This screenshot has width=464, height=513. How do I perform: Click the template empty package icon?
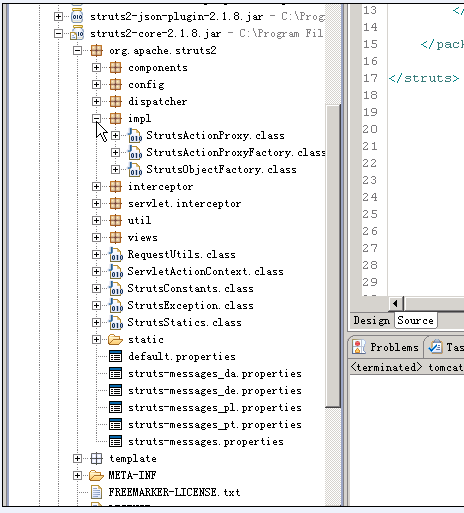pyautogui.click(x=96, y=458)
